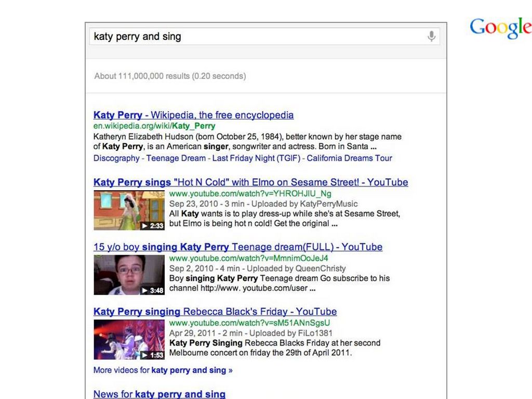The width and height of the screenshot is (532, 399).
Task: Click the 'Melbourne concert on friday' snippet line
Action: pos(261,353)
